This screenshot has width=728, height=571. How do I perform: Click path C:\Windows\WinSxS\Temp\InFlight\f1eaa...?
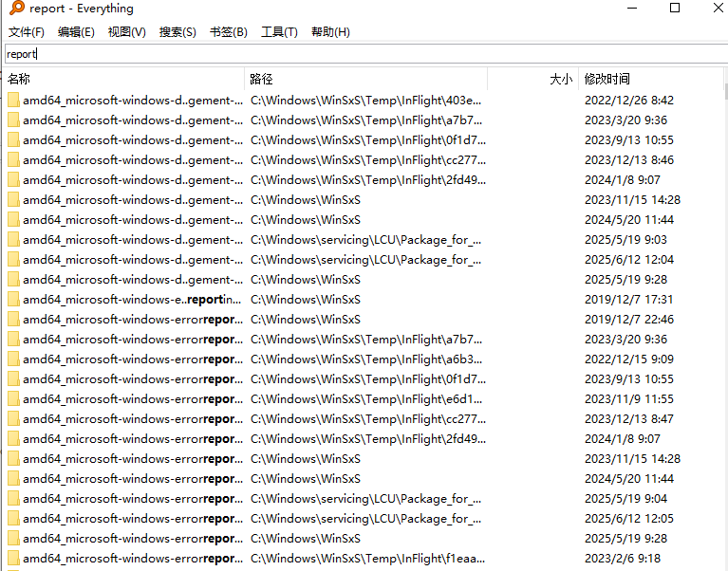pos(367,559)
